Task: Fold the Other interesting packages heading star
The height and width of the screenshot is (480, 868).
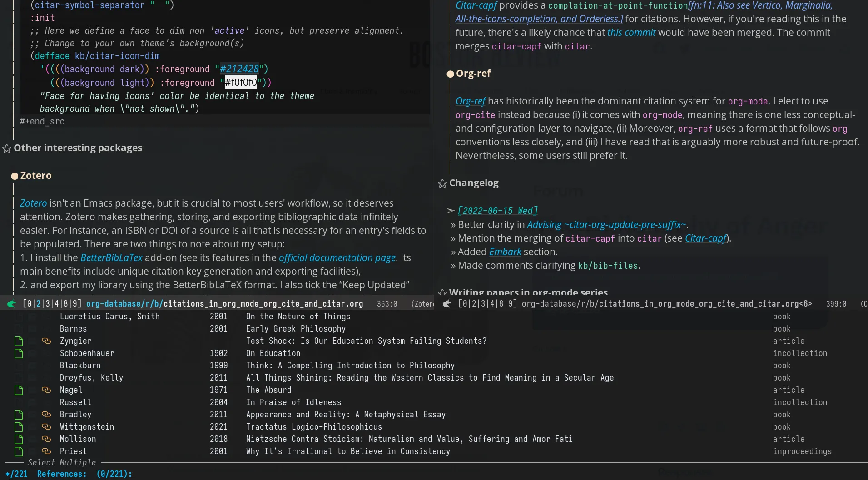Action: 7,148
